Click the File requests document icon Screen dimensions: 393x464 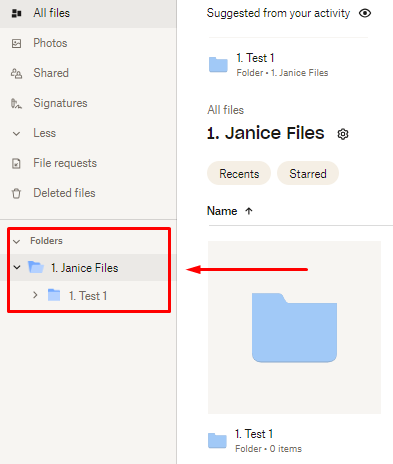pyautogui.click(x=16, y=163)
